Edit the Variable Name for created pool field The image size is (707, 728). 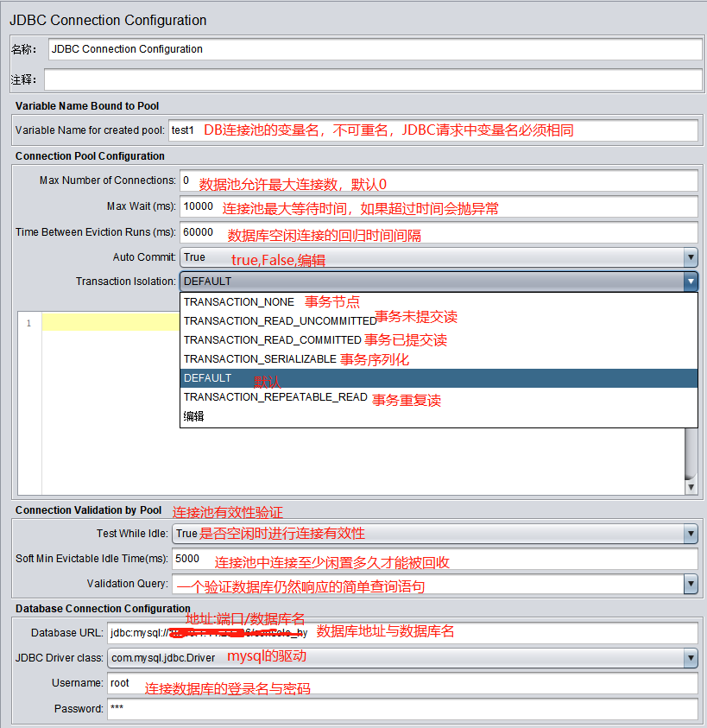(432, 130)
